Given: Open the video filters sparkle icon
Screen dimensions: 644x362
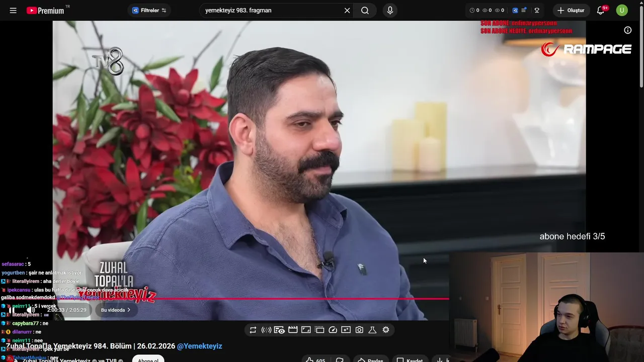Looking at the screenshot, I should [346, 330].
